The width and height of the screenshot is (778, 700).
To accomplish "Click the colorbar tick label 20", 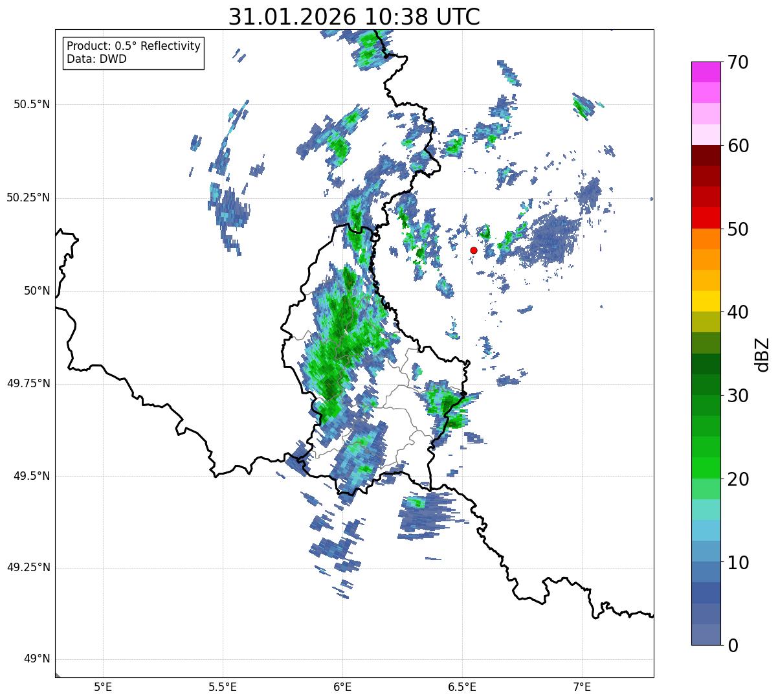I will click(x=738, y=479).
